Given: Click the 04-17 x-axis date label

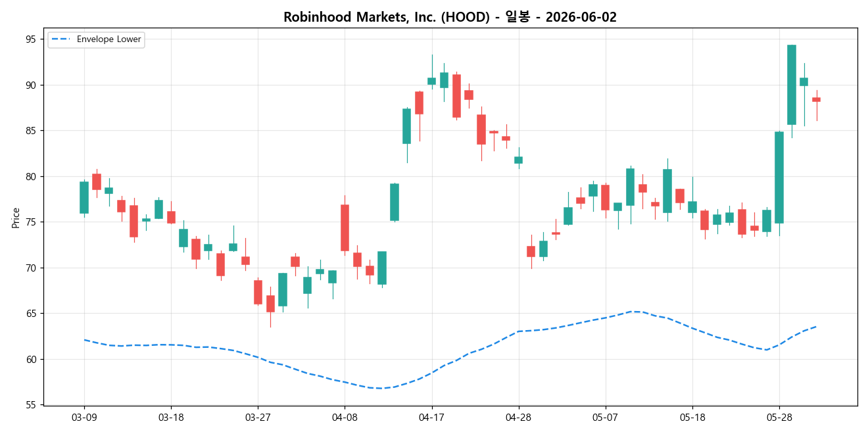Looking at the screenshot, I should pyautogui.click(x=431, y=418).
